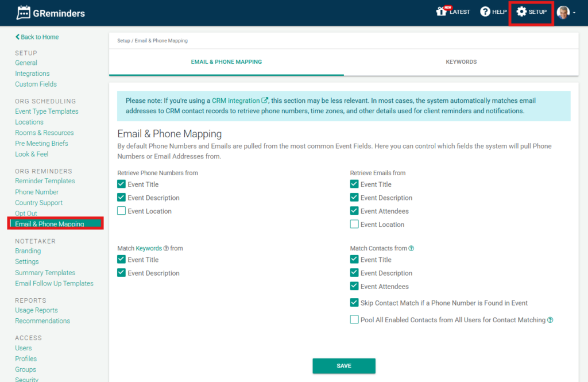Uncheck Event Attendees under Retrieve Emails from
This screenshot has width=588, height=382.
354,211
